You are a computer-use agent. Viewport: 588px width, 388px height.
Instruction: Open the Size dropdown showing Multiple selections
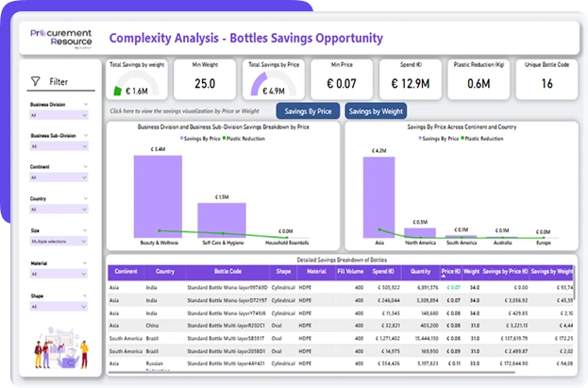(57, 240)
